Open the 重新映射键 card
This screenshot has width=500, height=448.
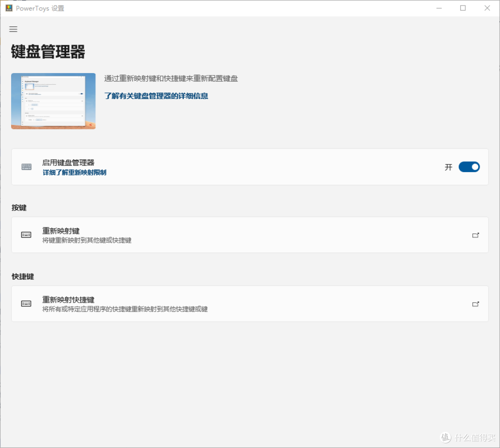[250, 235]
